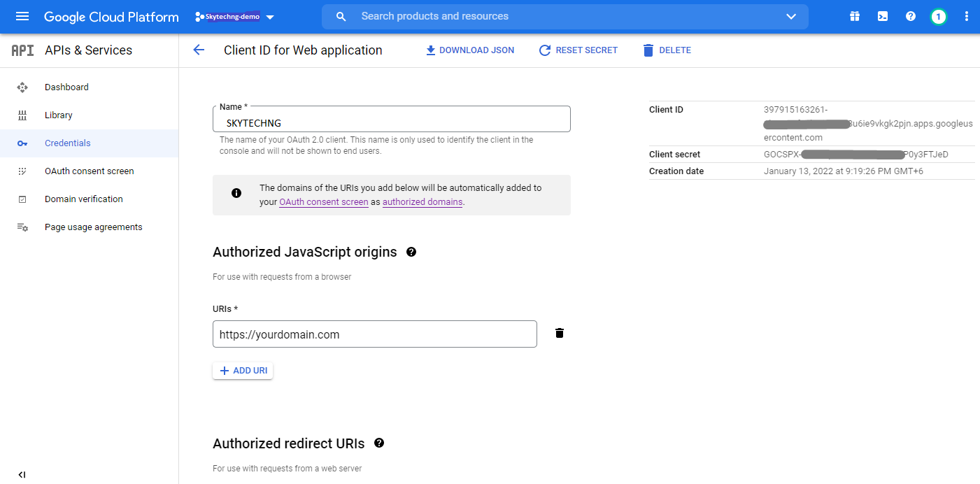
Task: Click the APIs & Services header
Action: (89, 50)
